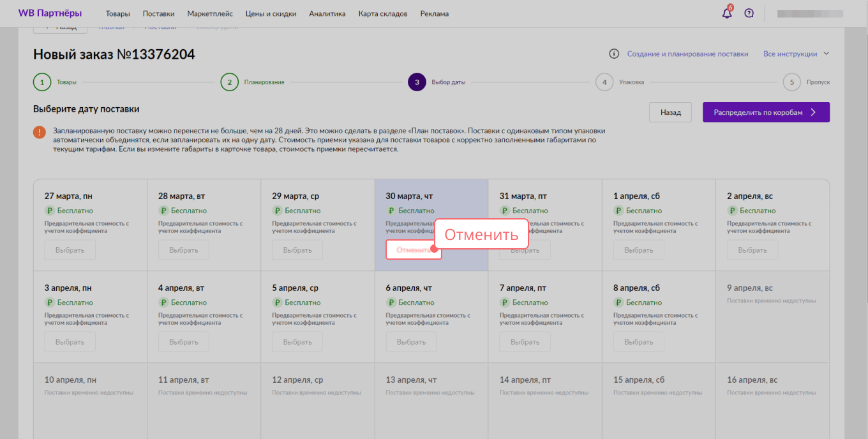
Task: Click Распределить по коробам button
Action: pos(766,112)
